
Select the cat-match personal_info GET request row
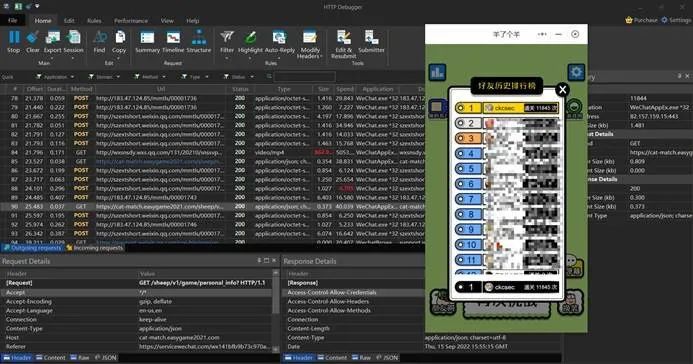212,206
